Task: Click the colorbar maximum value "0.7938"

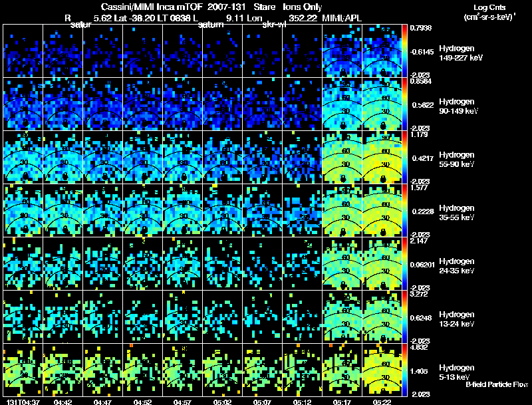Action: tap(421, 28)
